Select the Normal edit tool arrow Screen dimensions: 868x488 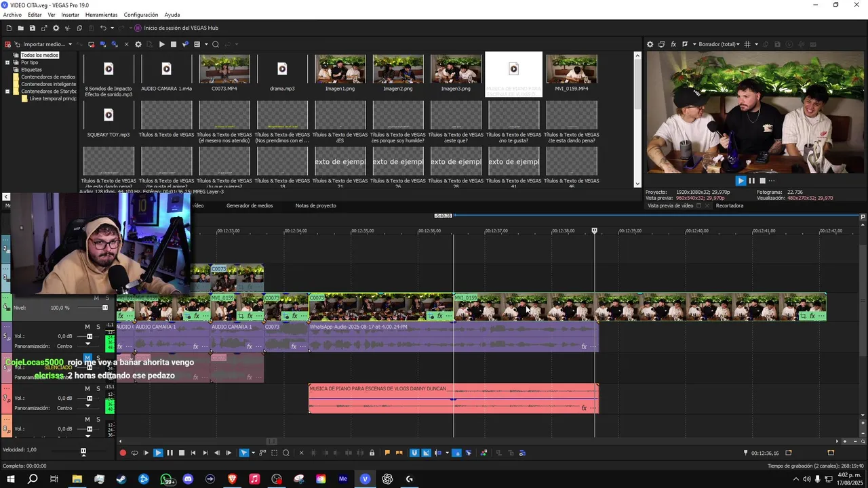coord(244,453)
